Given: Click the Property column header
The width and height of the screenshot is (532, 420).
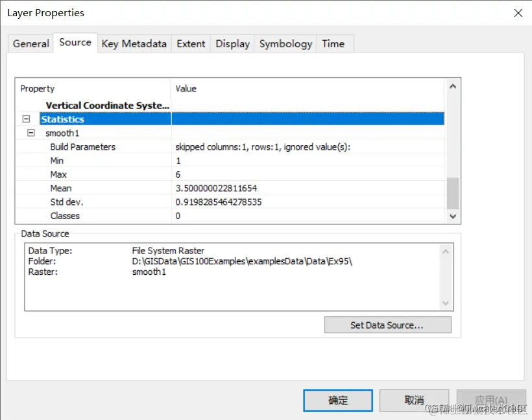Looking at the screenshot, I should (x=37, y=89).
